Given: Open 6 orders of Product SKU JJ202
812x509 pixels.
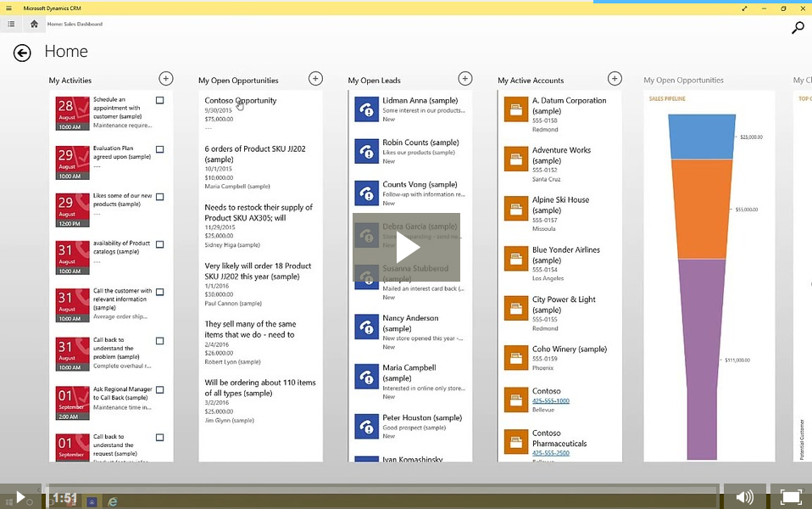Looking at the screenshot, I should pos(255,154).
